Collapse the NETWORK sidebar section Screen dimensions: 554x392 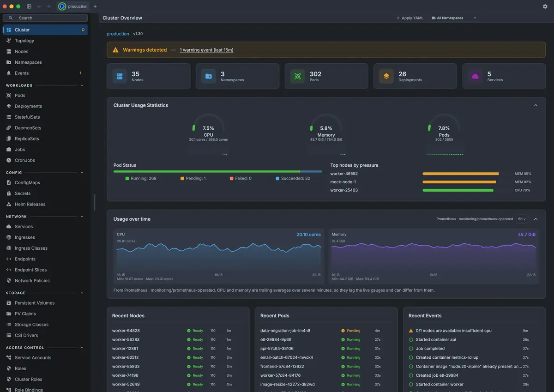[82, 217]
